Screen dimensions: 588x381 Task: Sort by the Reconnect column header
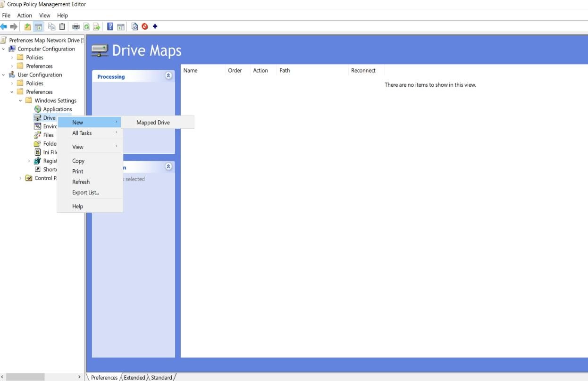[x=367, y=70]
